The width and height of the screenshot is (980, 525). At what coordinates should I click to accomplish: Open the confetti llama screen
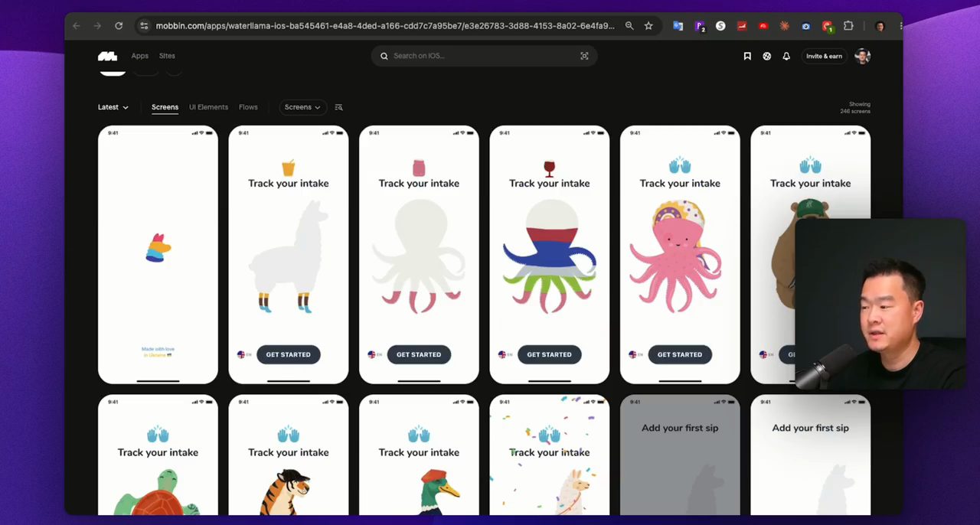(x=550, y=455)
